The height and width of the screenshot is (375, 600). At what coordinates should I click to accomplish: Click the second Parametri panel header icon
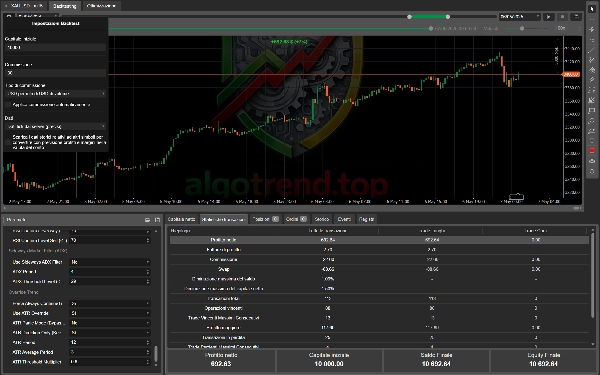[x=157, y=220]
